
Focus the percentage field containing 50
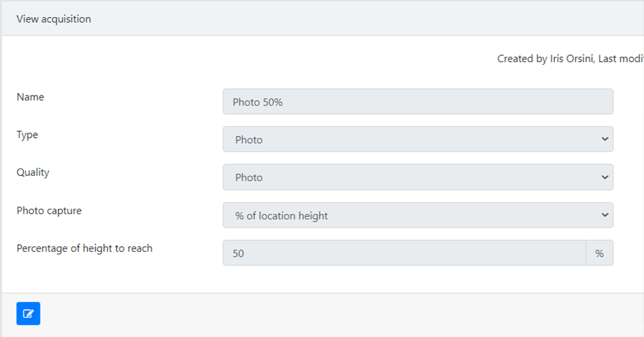[404, 252]
